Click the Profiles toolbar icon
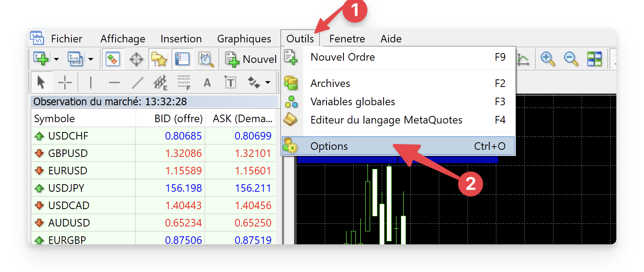Viewport: 644px width, 272px height. click(75, 59)
